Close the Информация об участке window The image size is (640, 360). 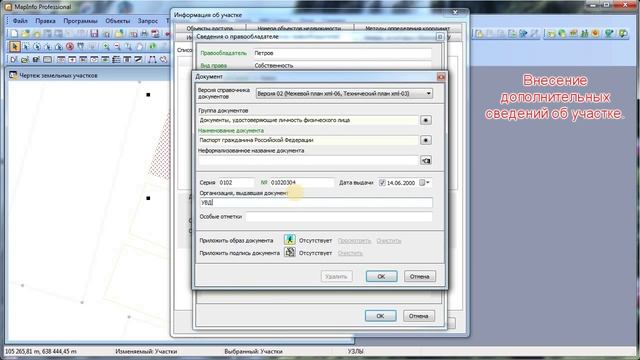456,12
